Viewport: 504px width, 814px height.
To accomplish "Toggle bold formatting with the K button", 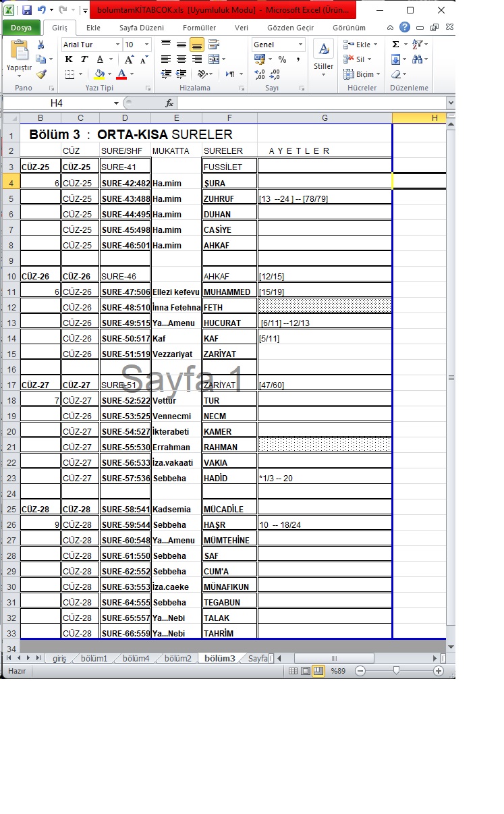I will 68,59.
